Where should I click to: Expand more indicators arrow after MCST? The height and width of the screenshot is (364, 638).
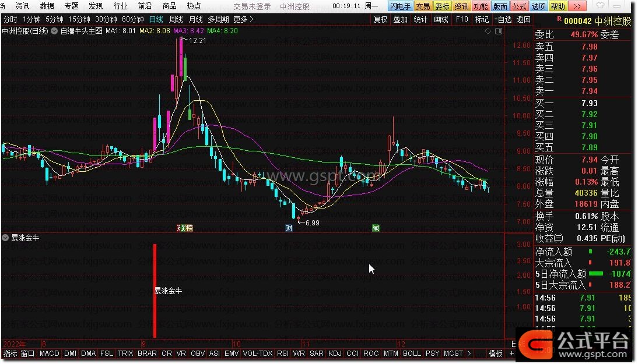click(x=469, y=354)
